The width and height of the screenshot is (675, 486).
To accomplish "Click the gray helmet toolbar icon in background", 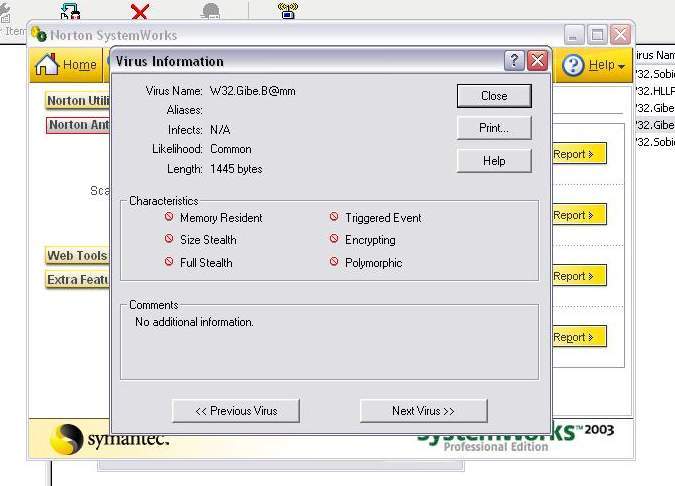I will point(211,11).
